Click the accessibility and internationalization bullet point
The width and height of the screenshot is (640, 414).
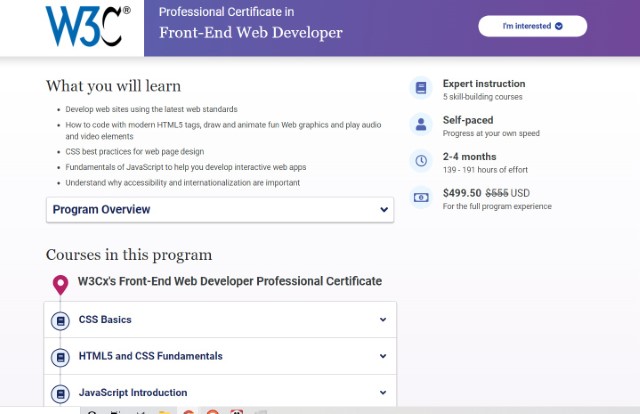coord(182,183)
